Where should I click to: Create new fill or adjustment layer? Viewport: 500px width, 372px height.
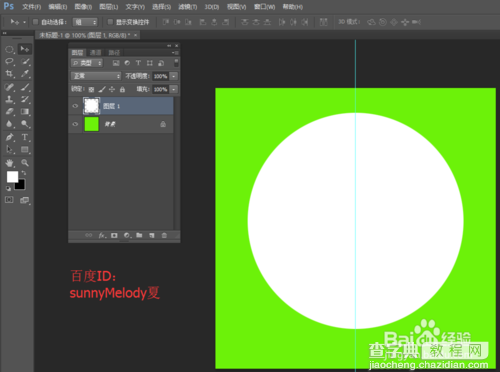[127, 235]
